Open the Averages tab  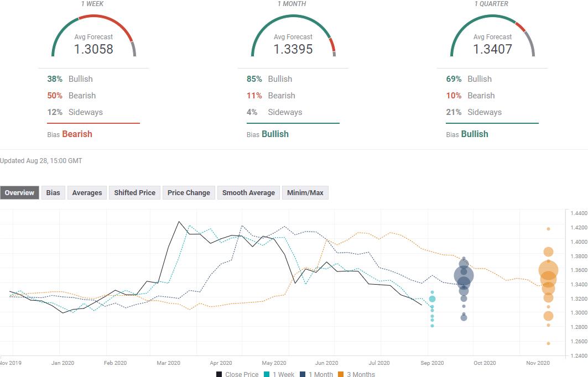87,192
